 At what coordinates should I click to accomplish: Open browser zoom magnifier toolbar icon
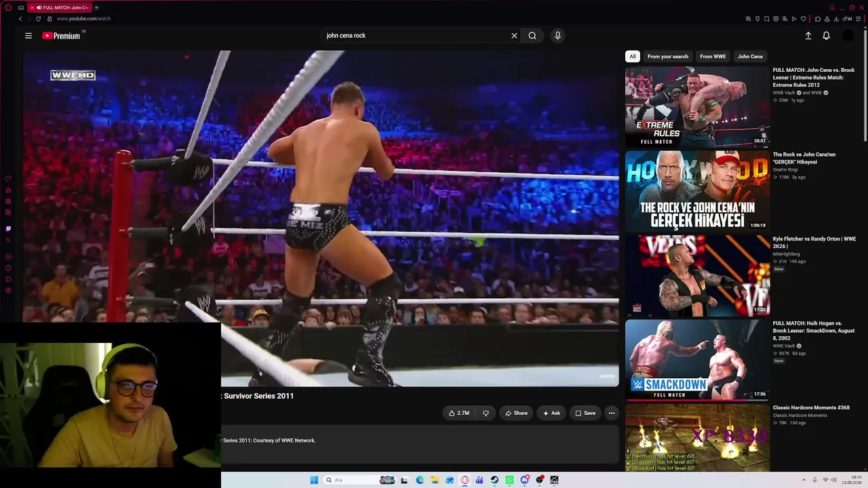pyautogui.click(x=748, y=19)
